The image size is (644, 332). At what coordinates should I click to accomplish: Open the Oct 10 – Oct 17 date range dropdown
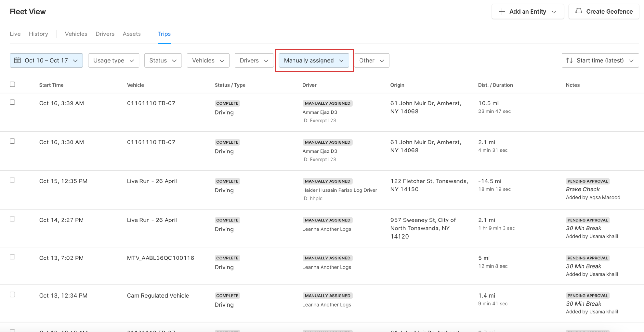(x=46, y=60)
